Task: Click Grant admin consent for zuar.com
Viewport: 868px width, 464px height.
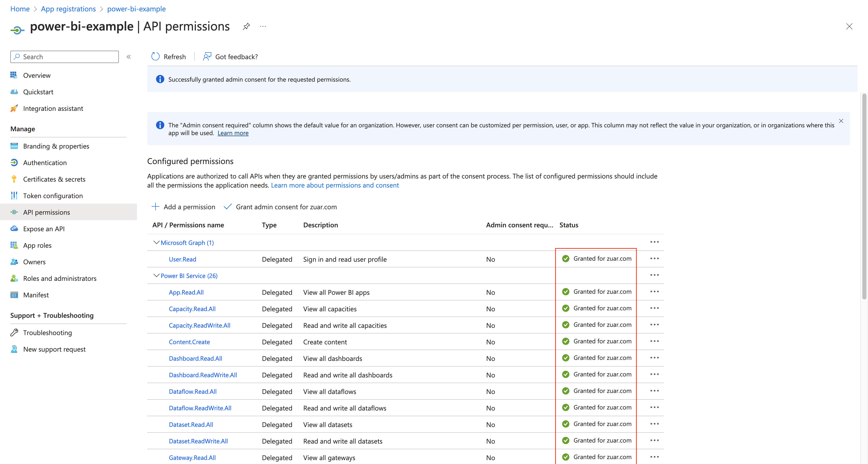Action: [280, 207]
